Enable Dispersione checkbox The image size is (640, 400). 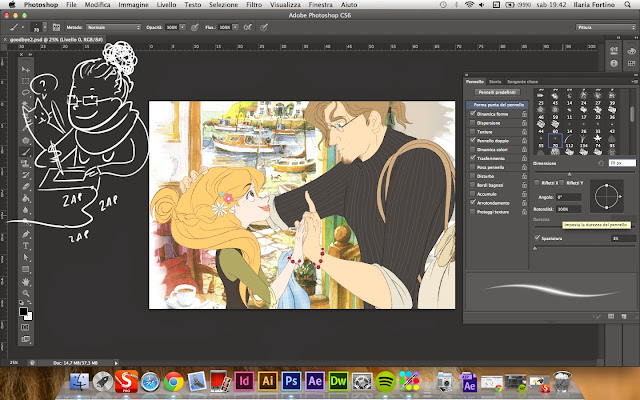473,122
